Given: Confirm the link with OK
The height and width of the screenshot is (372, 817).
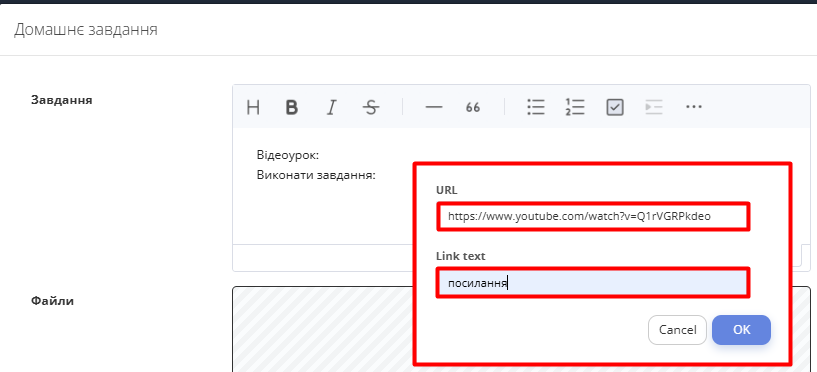Looking at the screenshot, I should tap(741, 330).
